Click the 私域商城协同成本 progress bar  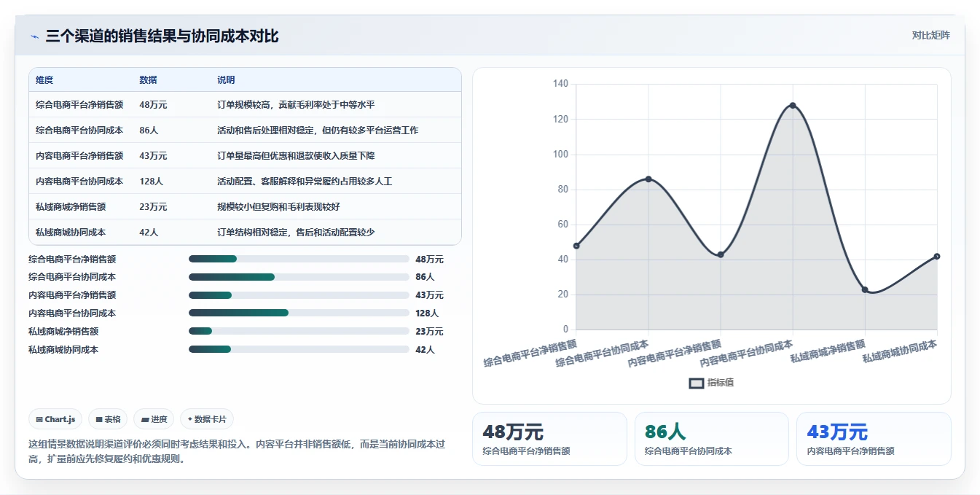click(299, 349)
